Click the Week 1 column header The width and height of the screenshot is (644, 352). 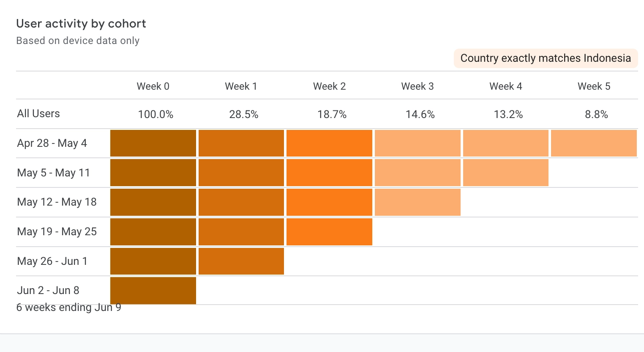(x=241, y=86)
